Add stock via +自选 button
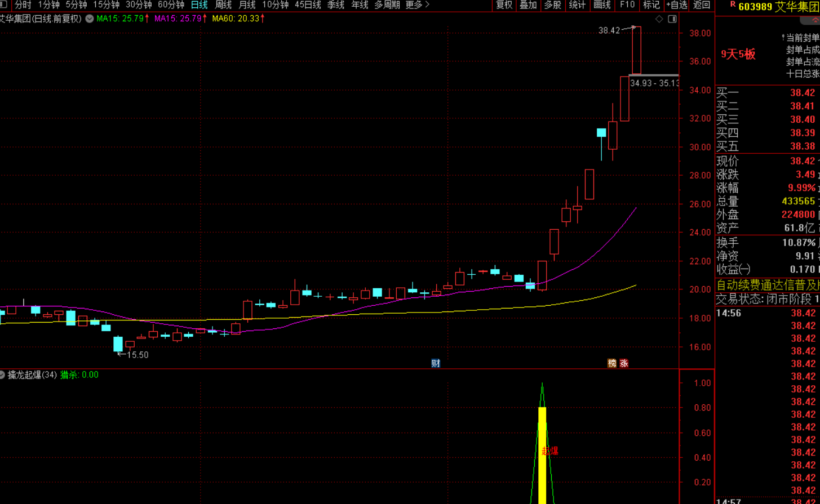Screen dimensions: 820x504 click(x=676, y=5)
